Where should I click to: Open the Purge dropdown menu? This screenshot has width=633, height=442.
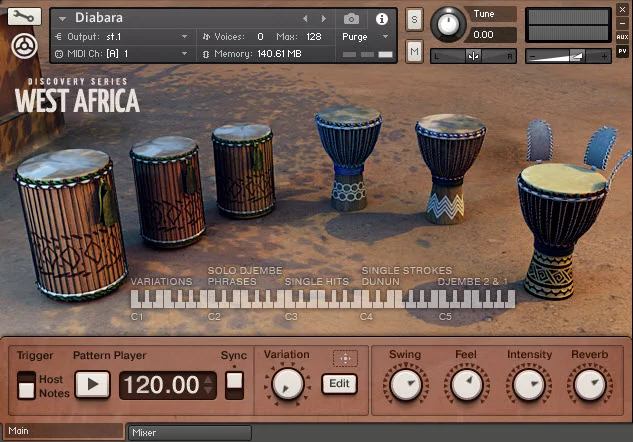point(386,37)
